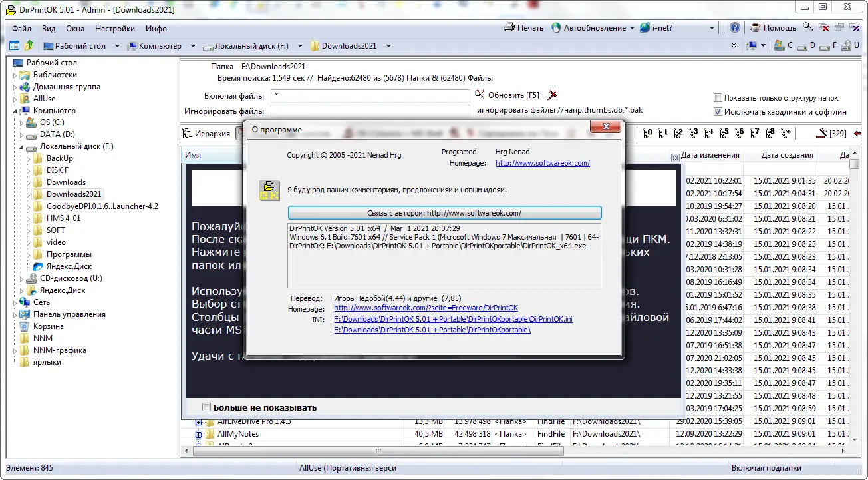This screenshot has height=480, width=868.
Task: Open the Настройки menu
Action: (115, 29)
